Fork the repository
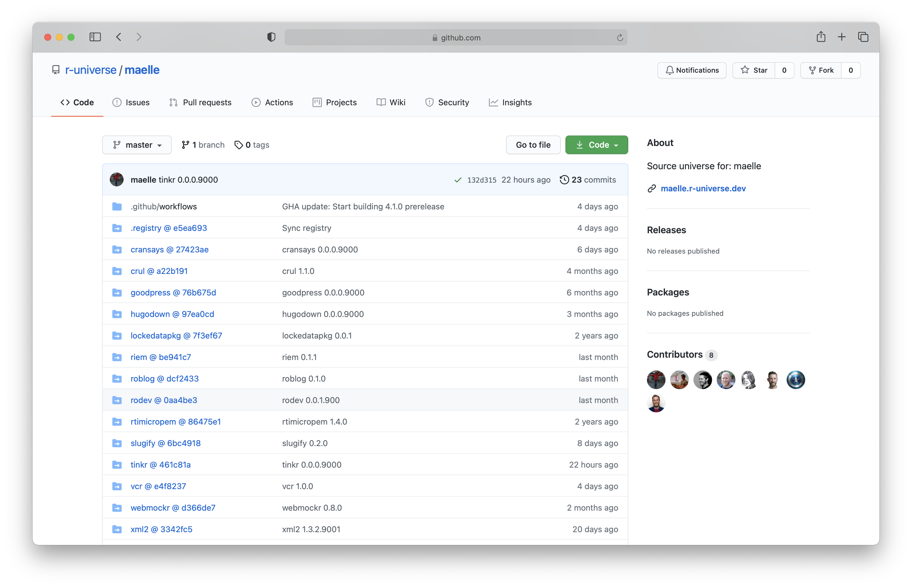Image resolution: width=912 pixels, height=588 pixels. click(x=821, y=70)
